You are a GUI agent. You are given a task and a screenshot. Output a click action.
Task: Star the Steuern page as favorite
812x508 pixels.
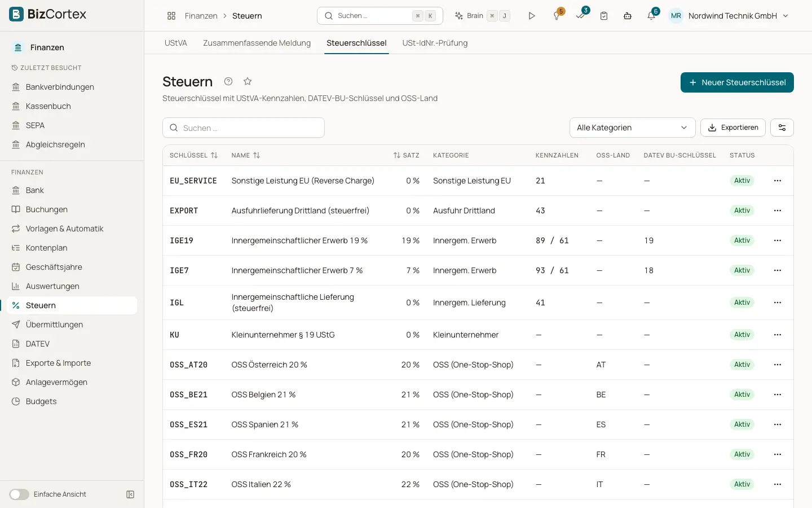point(247,81)
